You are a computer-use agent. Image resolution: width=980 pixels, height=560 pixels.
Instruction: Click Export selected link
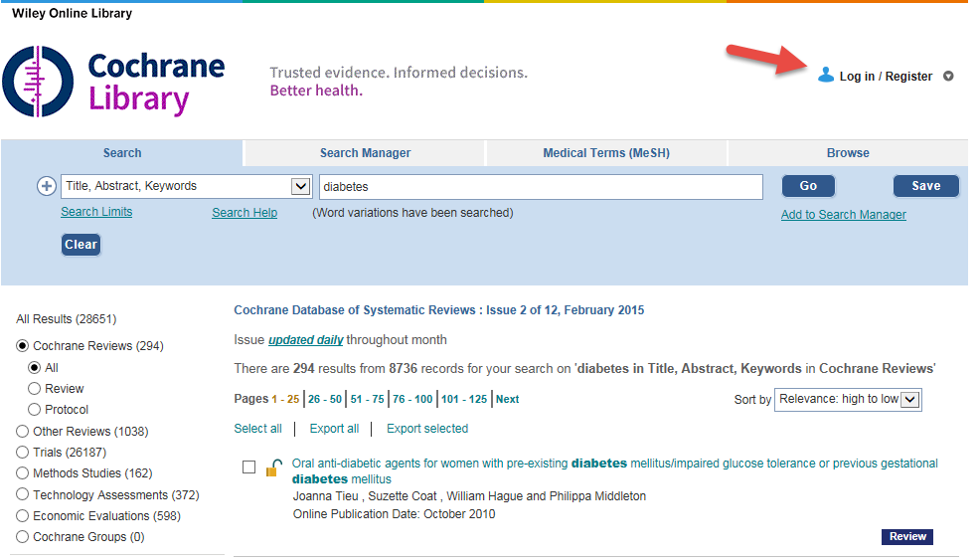(x=426, y=429)
